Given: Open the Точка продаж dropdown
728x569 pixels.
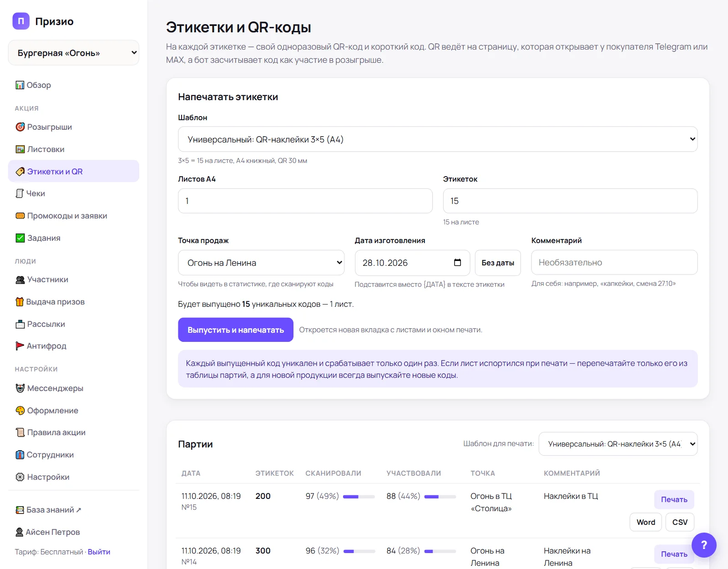Looking at the screenshot, I should pos(261,263).
